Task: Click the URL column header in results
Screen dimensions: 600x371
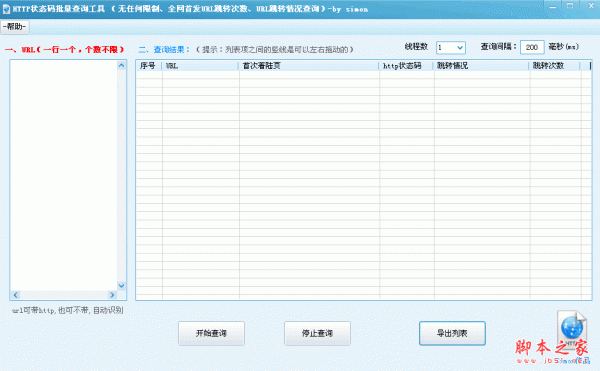Action: 201,66
